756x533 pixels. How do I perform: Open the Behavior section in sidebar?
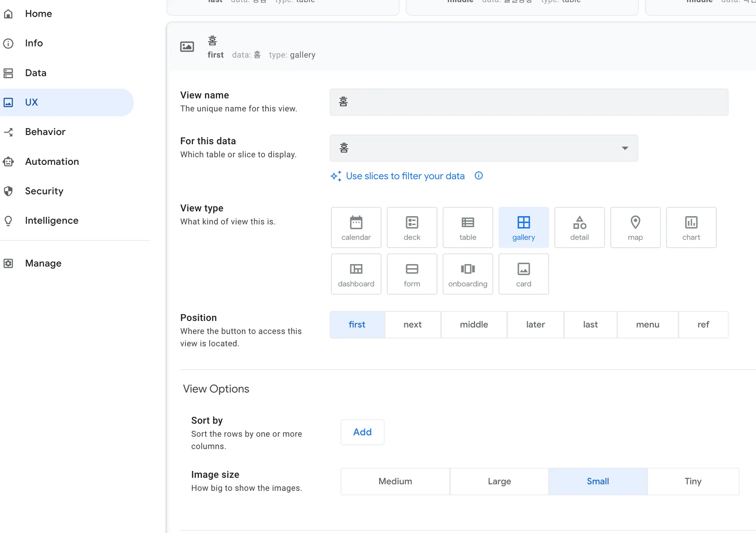pyautogui.click(x=45, y=132)
